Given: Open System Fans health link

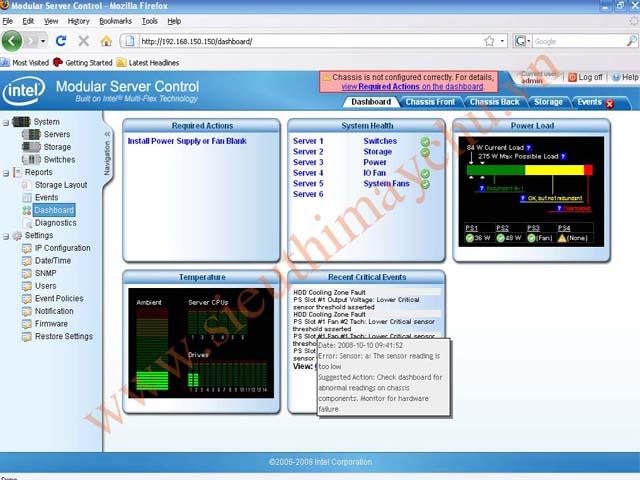Looking at the screenshot, I should [x=386, y=183].
